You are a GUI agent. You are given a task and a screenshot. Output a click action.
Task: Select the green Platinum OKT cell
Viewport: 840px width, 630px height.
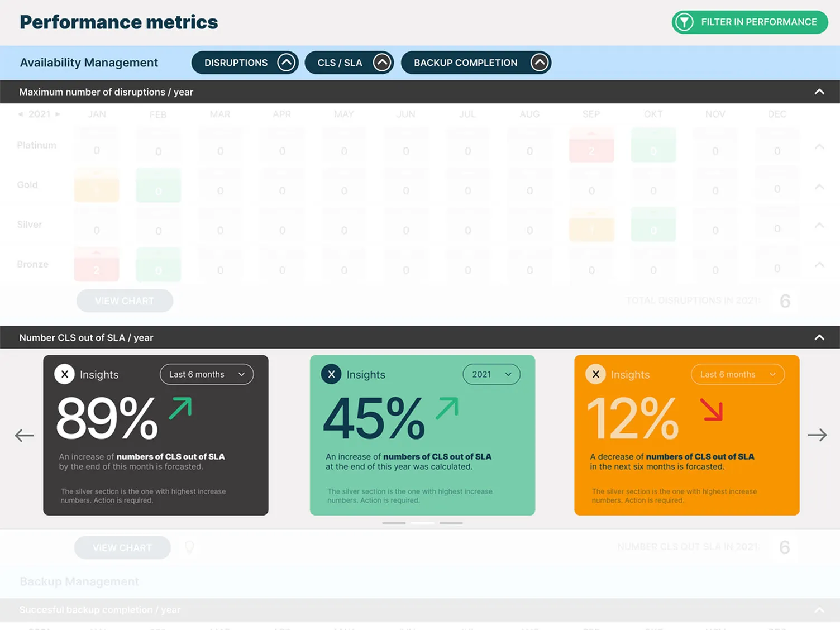[x=653, y=145]
